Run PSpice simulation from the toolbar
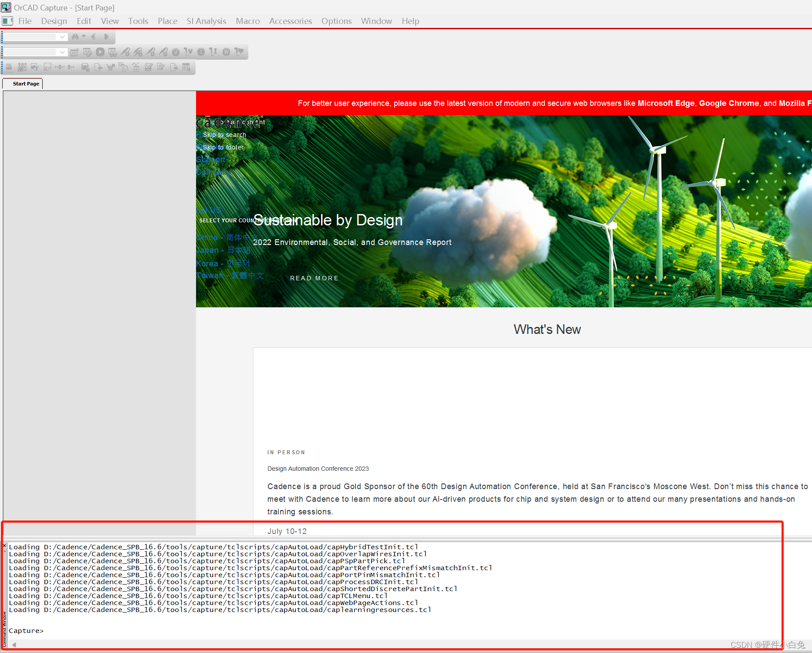This screenshot has width=812, height=653. click(x=100, y=52)
